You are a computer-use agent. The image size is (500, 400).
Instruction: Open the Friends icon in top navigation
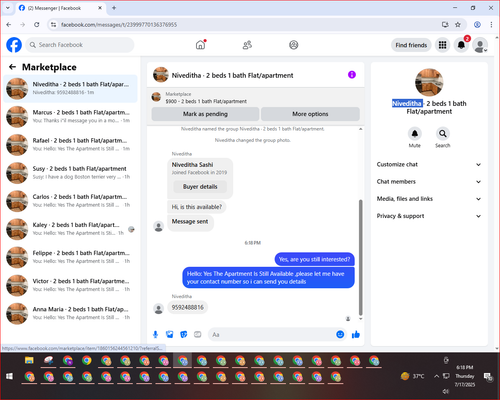[x=247, y=45]
